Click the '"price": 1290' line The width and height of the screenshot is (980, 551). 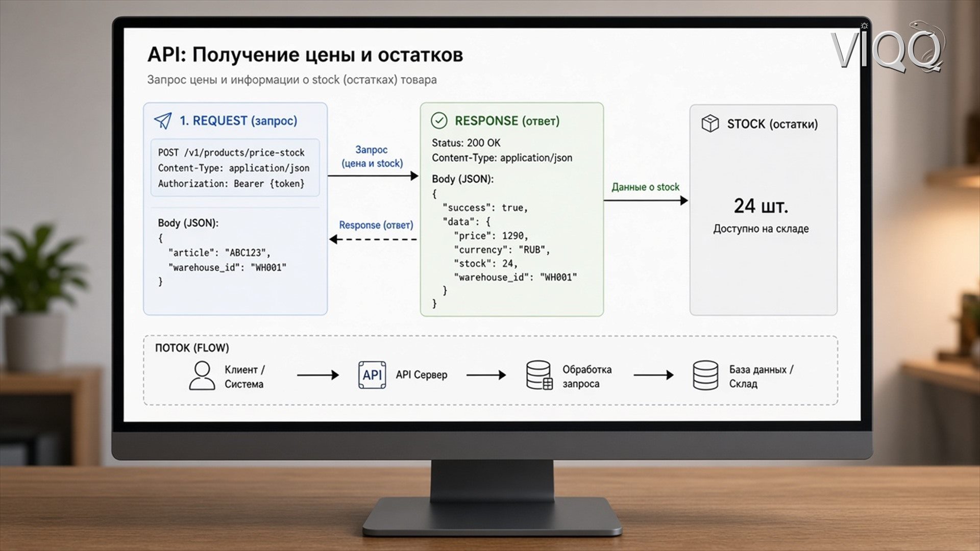(x=491, y=236)
